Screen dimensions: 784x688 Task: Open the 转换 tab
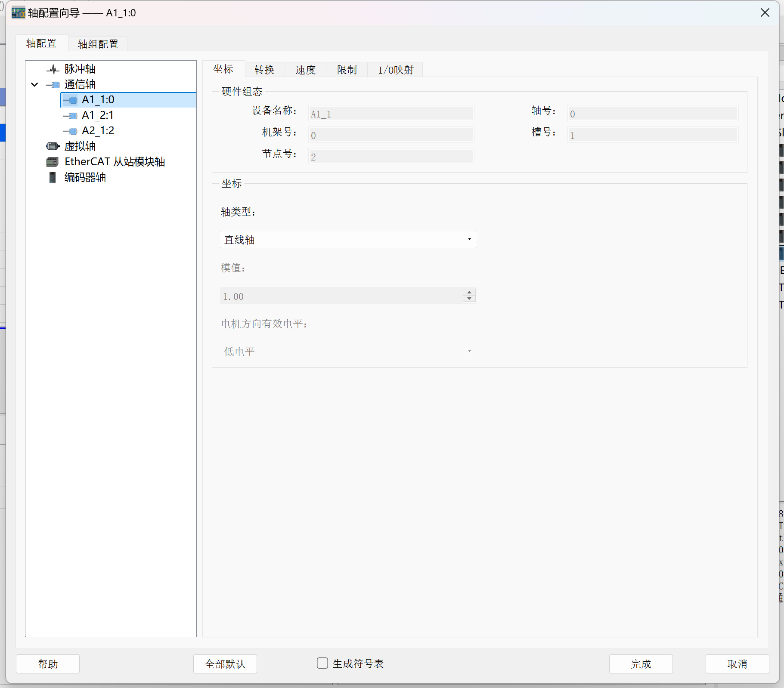[264, 70]
